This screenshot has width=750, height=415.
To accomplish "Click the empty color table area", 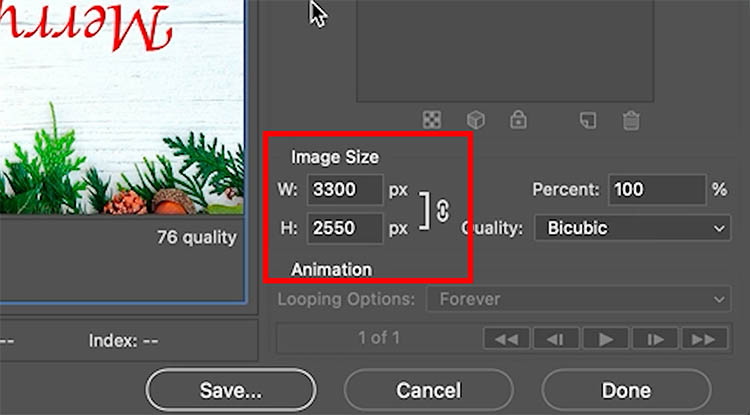I will pyautogui.click(x=505, y=50).
